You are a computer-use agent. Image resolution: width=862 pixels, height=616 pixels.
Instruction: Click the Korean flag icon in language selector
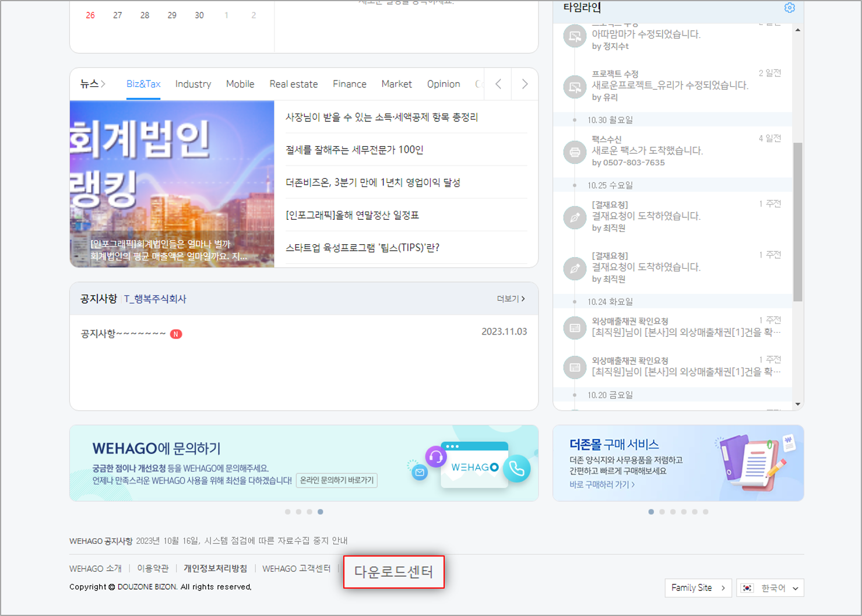(x=748, y=588)
